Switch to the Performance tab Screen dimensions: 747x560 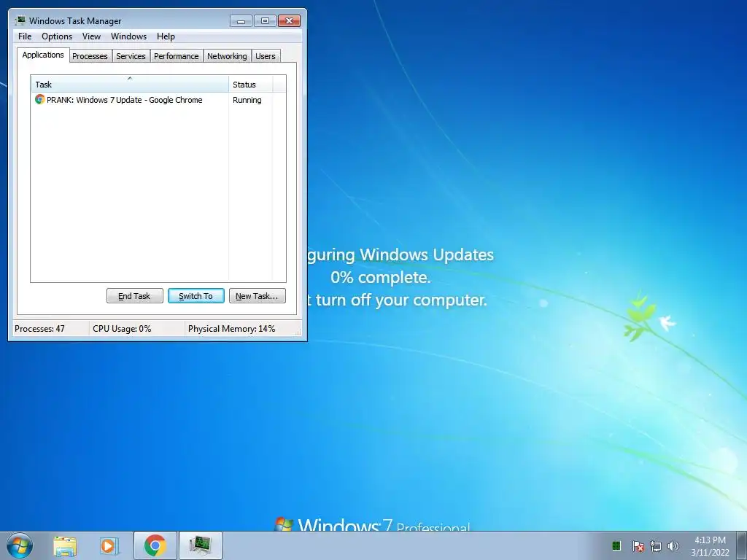click(x=177, y=56)
